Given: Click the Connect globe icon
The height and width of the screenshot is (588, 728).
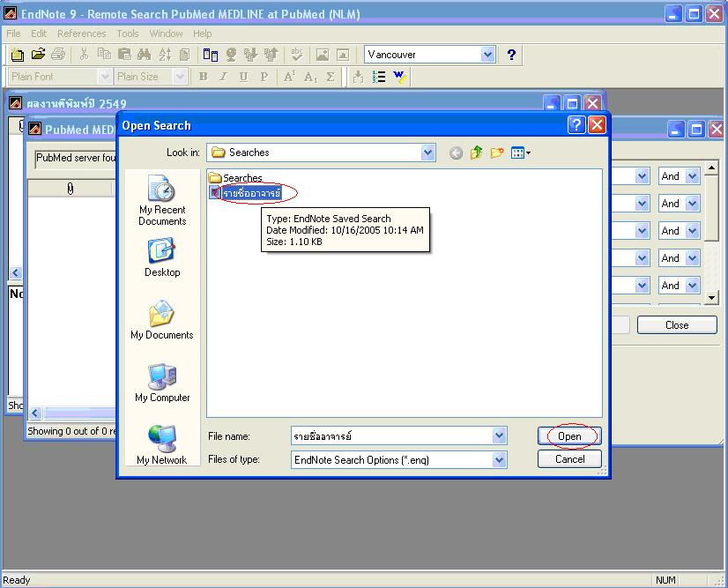Looking at the screenshot, I should click(231, 55).
